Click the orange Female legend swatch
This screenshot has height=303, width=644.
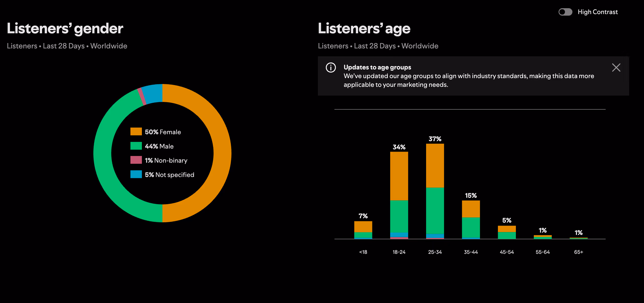[136, 132]
